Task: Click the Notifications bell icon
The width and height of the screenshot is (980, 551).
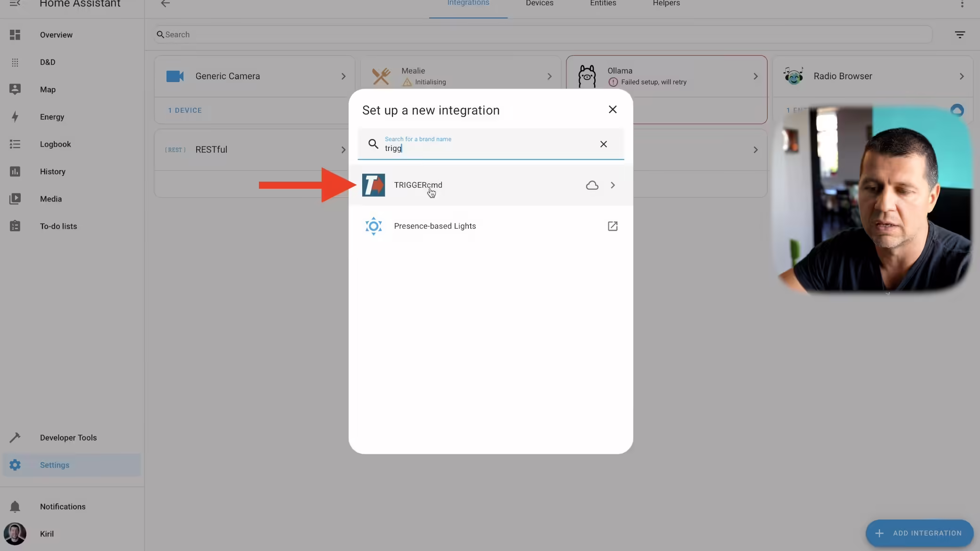Action: (x=15, y=507)
